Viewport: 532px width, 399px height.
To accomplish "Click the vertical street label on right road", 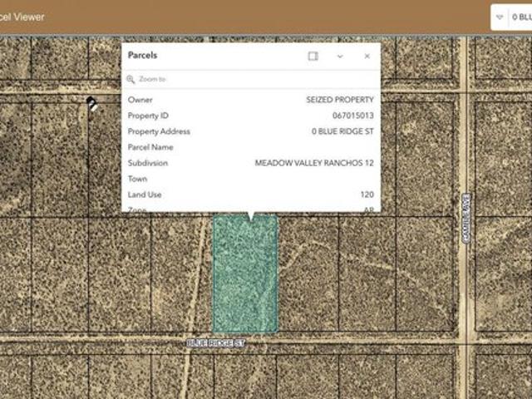I will pyautogui.click(x=465, y=219).
